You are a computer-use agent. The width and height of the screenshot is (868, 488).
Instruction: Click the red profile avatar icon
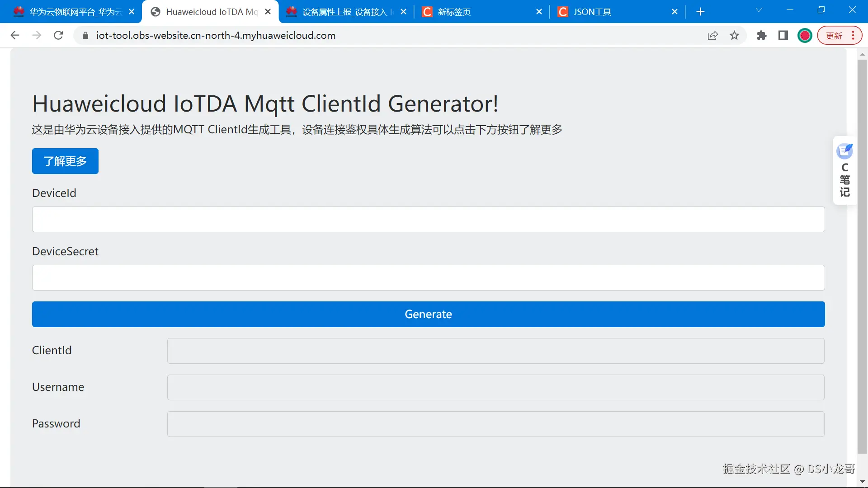(x=805, y=36)
